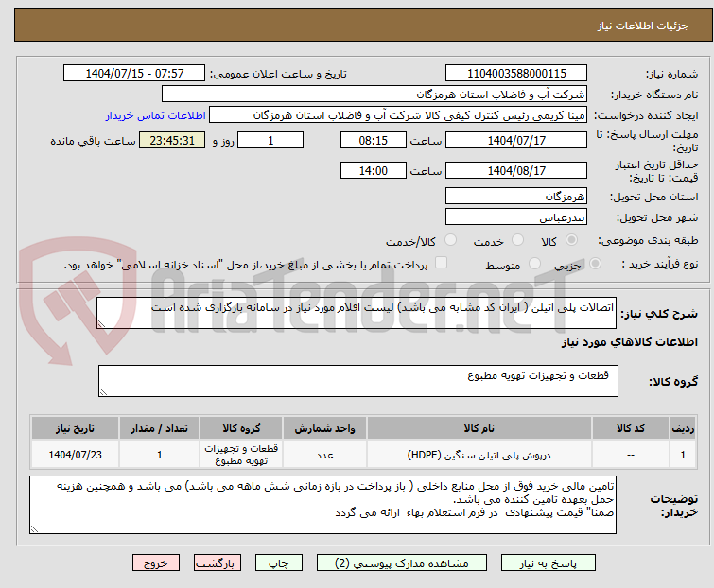The height and width of the screenshot is (588, 714).
Task: Click the تاریخ نیاز column header
Action: [75, 428]
